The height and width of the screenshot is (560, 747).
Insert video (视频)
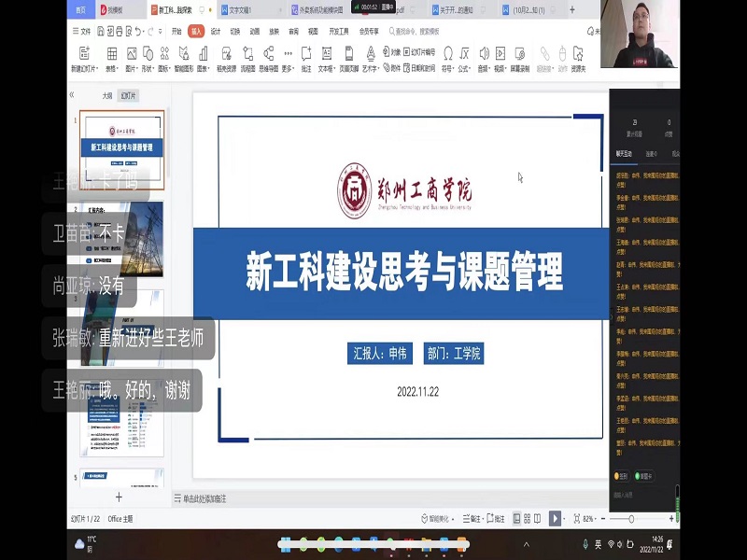tap(500, 59)
